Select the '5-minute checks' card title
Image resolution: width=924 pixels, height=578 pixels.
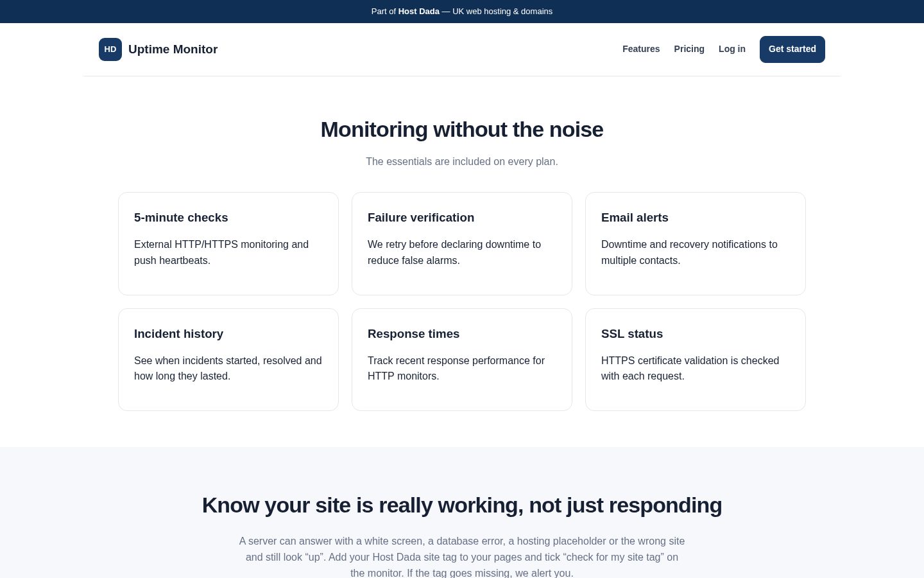pos(181,218)
